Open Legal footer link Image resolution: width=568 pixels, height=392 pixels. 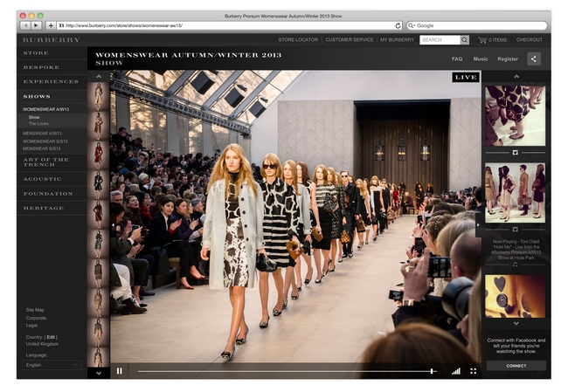(31, 326)
